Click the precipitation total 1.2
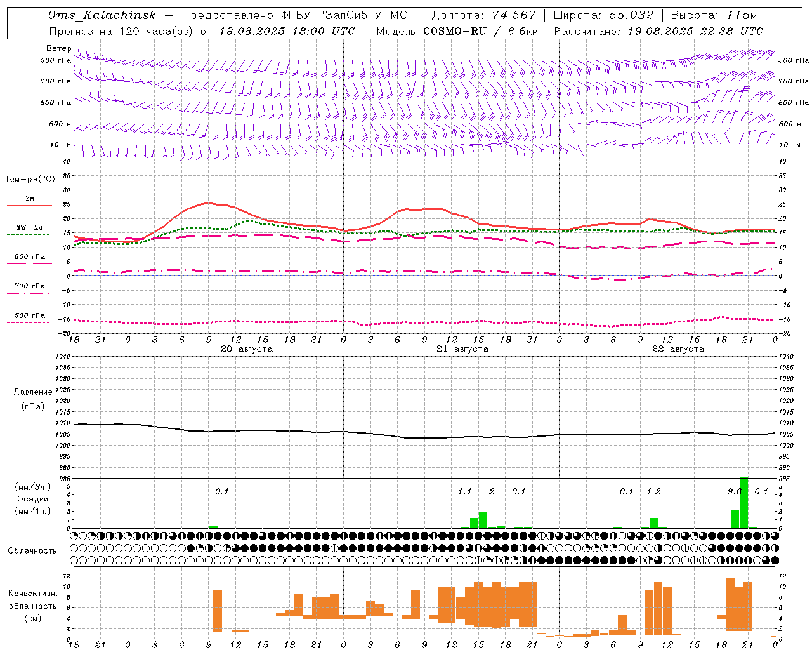The height and width of the screenshot is (650, 812). click(x=653, y=492)
